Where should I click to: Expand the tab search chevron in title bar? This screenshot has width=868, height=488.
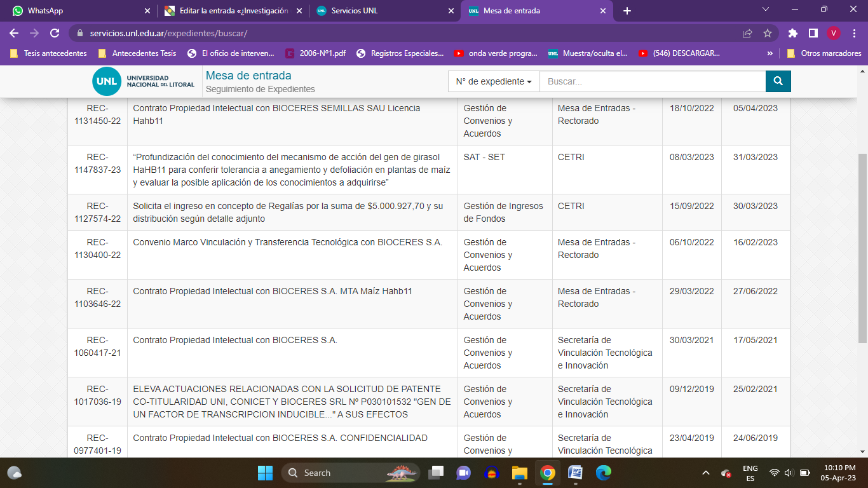click(x=765, y=10)
